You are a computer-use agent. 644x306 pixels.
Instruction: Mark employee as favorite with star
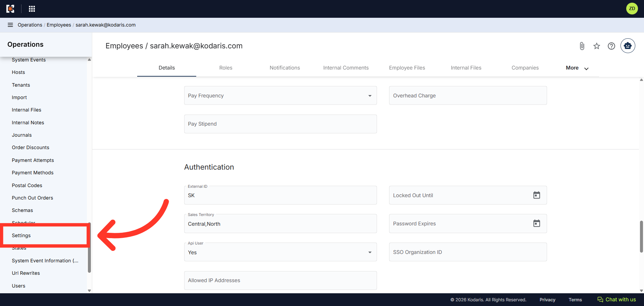click(x=597, y=46)
